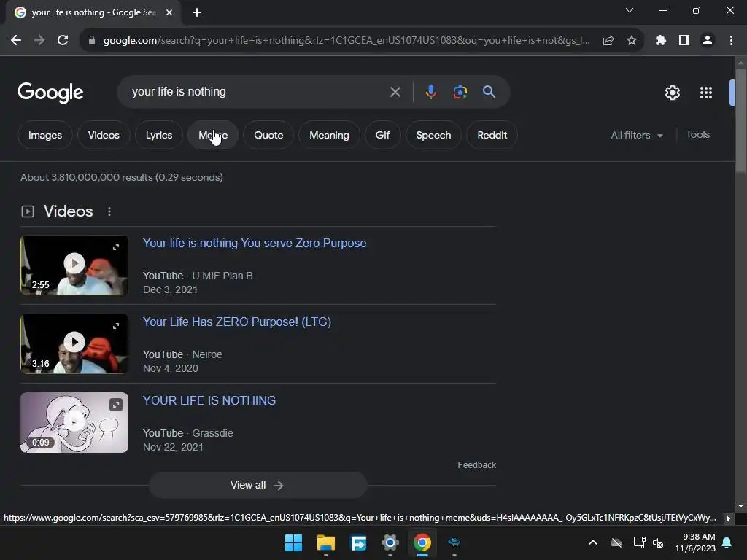Filter results by Reddit

(492, 135)
